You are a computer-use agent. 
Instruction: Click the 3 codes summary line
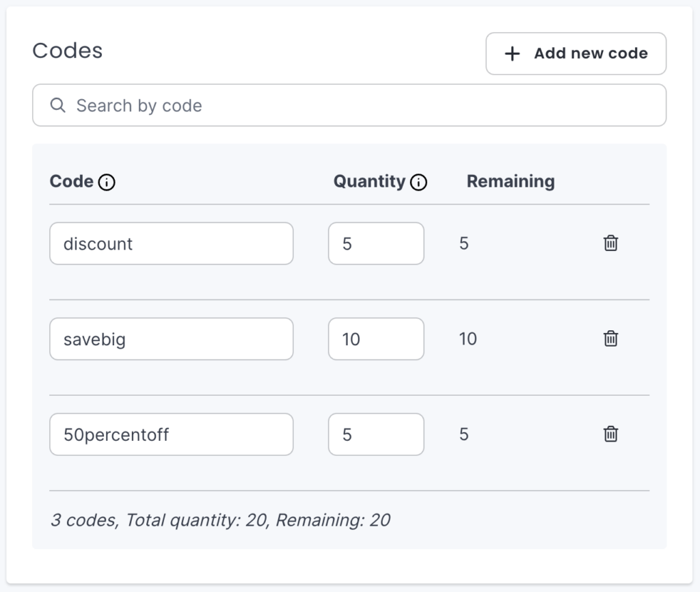coord(221,520)
